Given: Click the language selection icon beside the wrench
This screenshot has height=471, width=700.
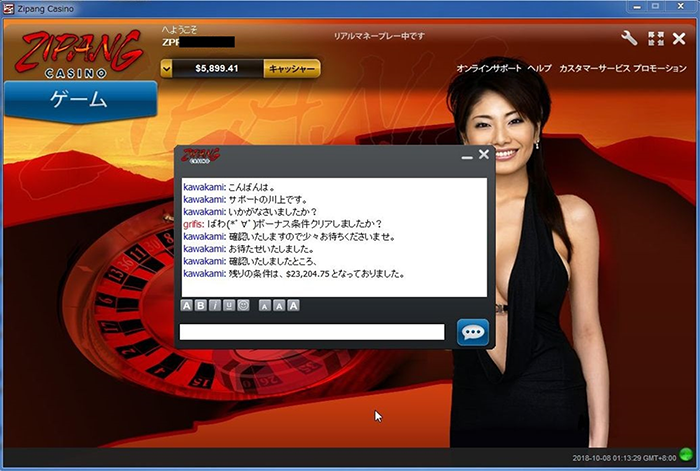Looking at the screenshot, I should pyautogui.click(x=656, y=38).
